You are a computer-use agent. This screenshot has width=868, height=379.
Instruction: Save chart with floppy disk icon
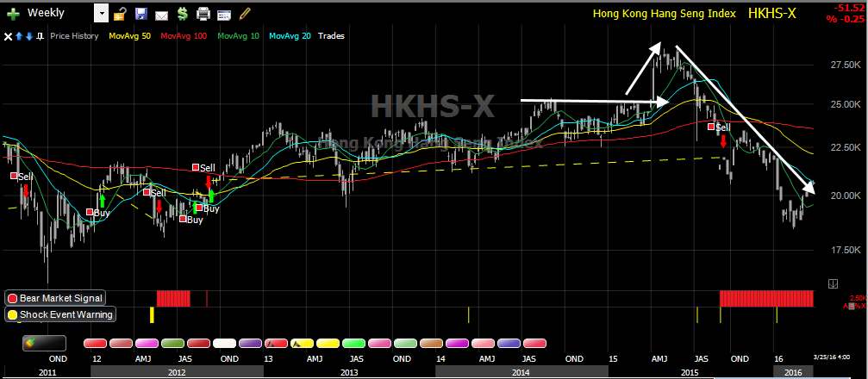(x=141, y=14)
